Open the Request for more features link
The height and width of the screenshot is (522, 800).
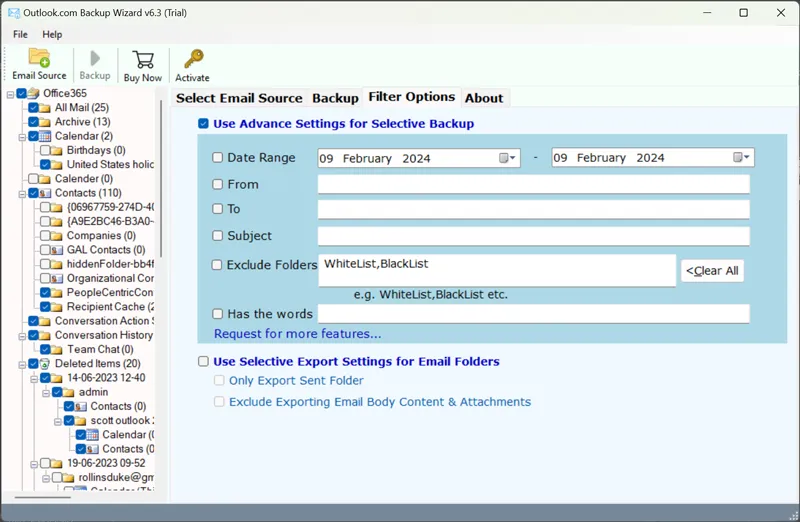[297, 334]
